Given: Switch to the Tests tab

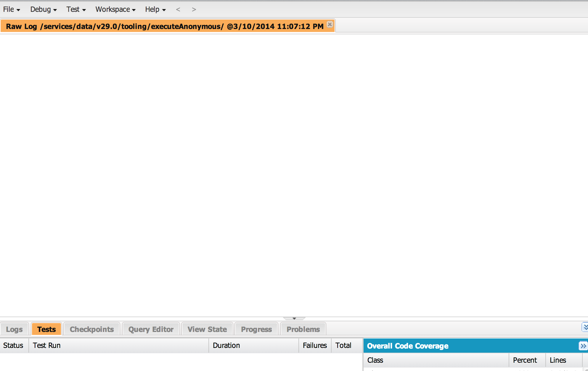Looking at the screenshot, I should [x=46, y=329].
